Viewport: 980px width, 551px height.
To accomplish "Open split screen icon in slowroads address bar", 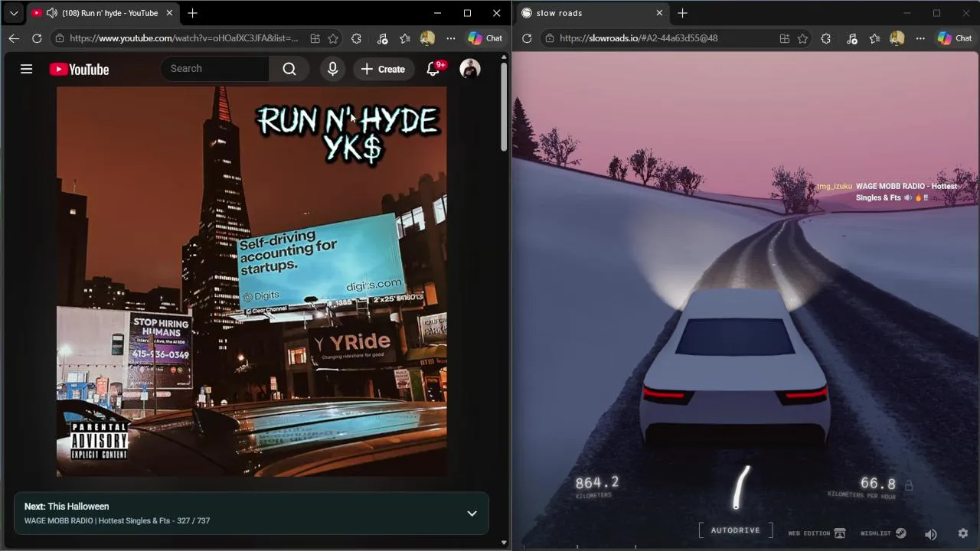I will (784, 38).
